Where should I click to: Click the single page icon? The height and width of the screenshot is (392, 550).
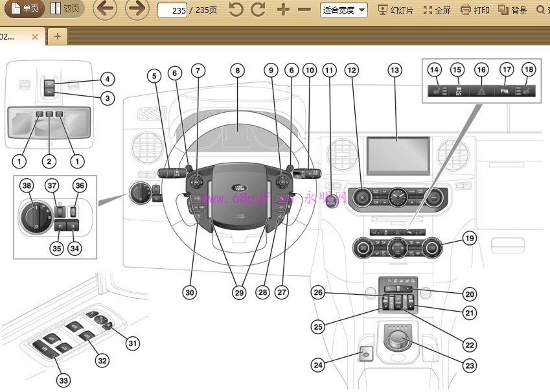click(16, 9)
